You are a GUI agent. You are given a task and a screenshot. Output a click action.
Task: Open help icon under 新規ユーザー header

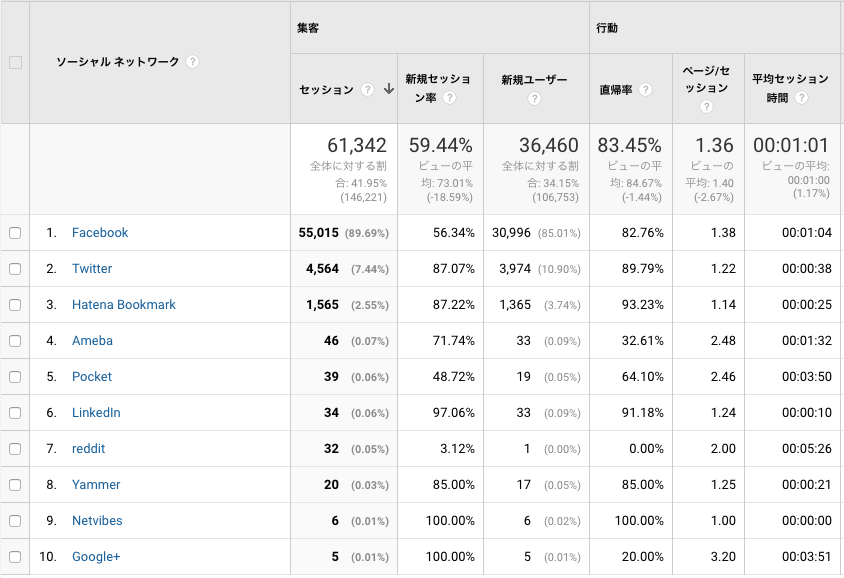[534, 98]
